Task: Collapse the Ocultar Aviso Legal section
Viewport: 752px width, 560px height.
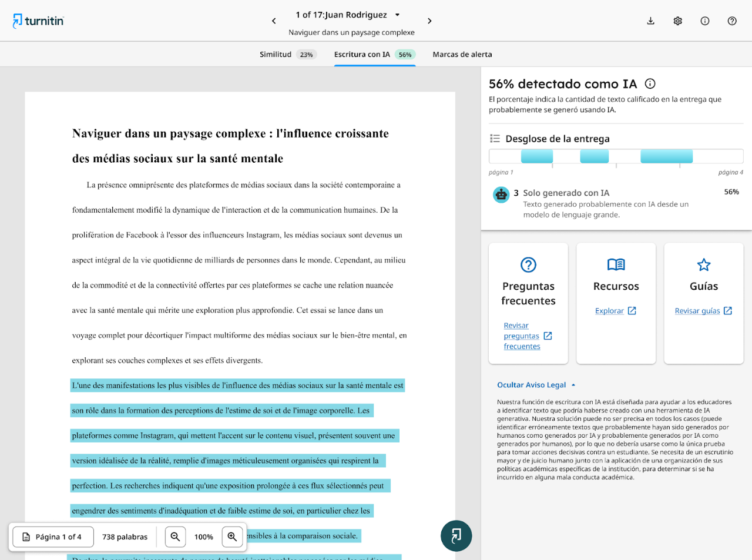Action: 536,385
